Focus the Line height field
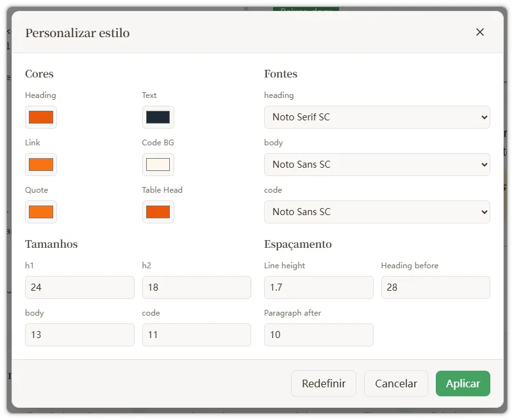The height and width of the screenshot is (420, 514). click(x=319, y=287)
